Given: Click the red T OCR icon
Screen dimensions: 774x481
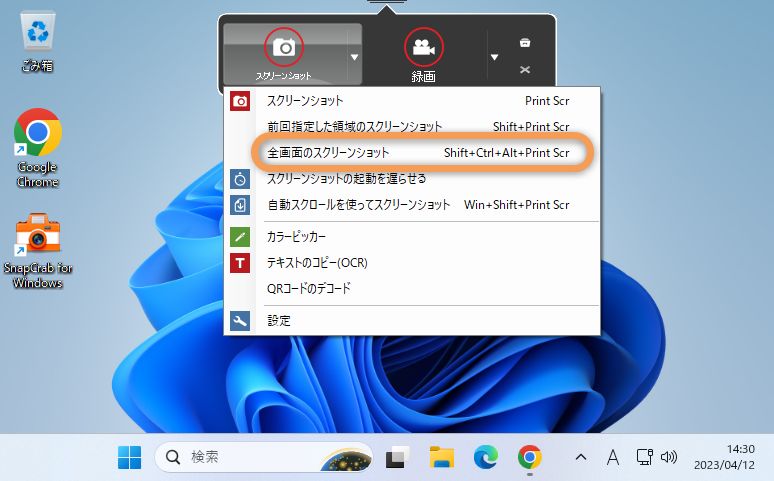Looking at the screenshot, I should pyautogui.click(x=240, y=263).
